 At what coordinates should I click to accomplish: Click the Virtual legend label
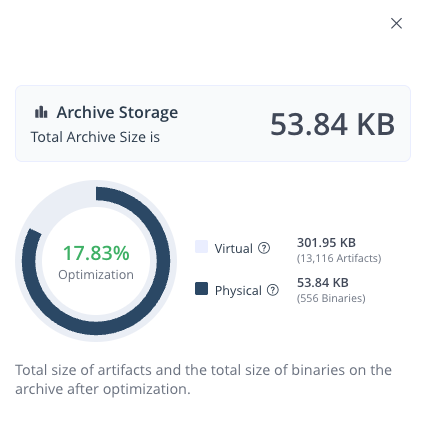tap(234, 248)
